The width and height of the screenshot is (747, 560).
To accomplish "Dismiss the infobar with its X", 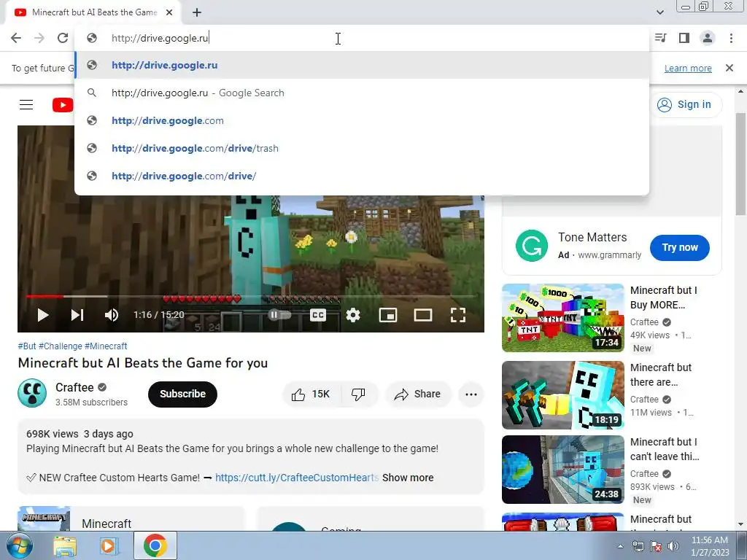I will pyautogui.click(x=729, y=68).
